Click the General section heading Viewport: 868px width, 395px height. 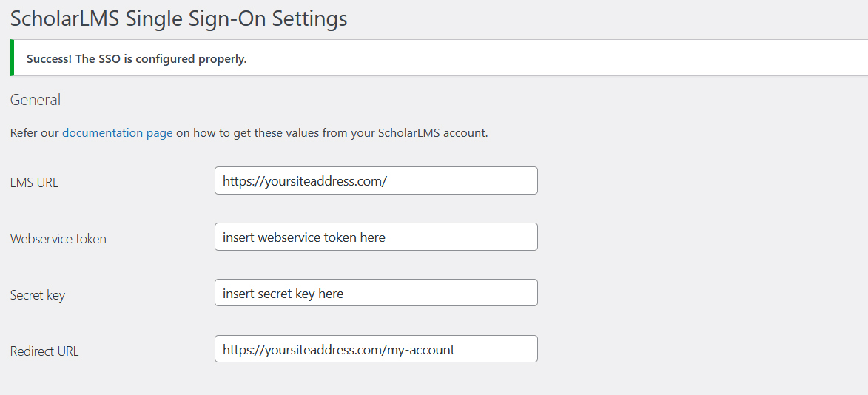36,100
